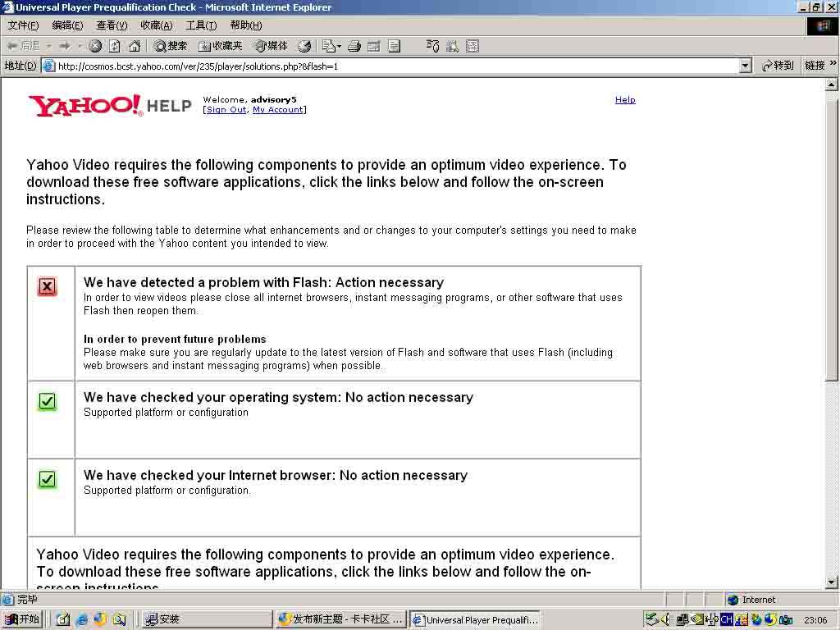Click the vertical scrollbar up arrow

pos(832,84)
